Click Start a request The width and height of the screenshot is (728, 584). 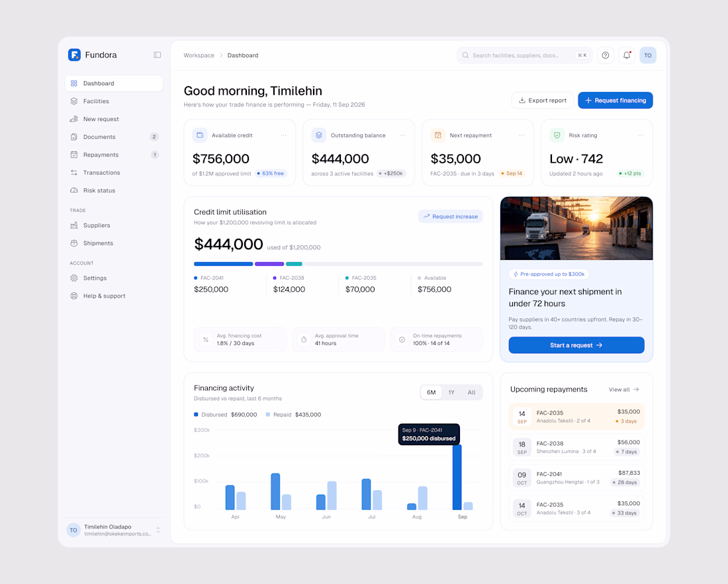click(576, 345)
